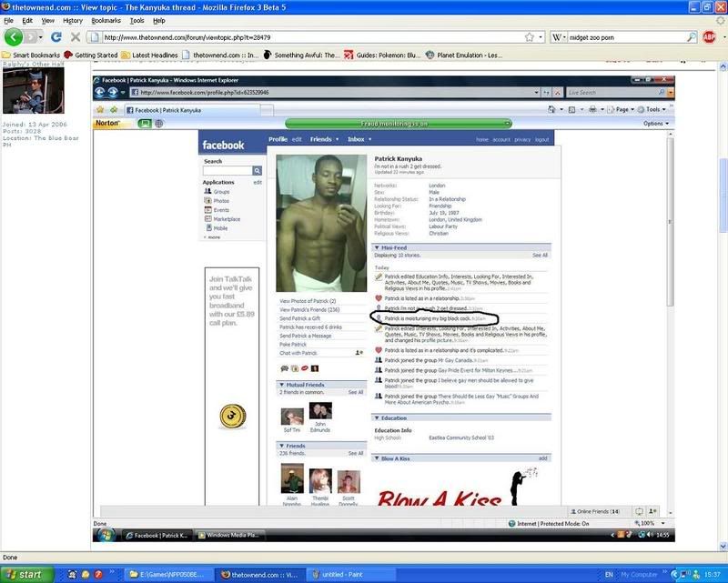This screenshot has width=728, height=583.
Task: Click the XP system tray clock showing 15:37
Action: click(x=713, y=575)
